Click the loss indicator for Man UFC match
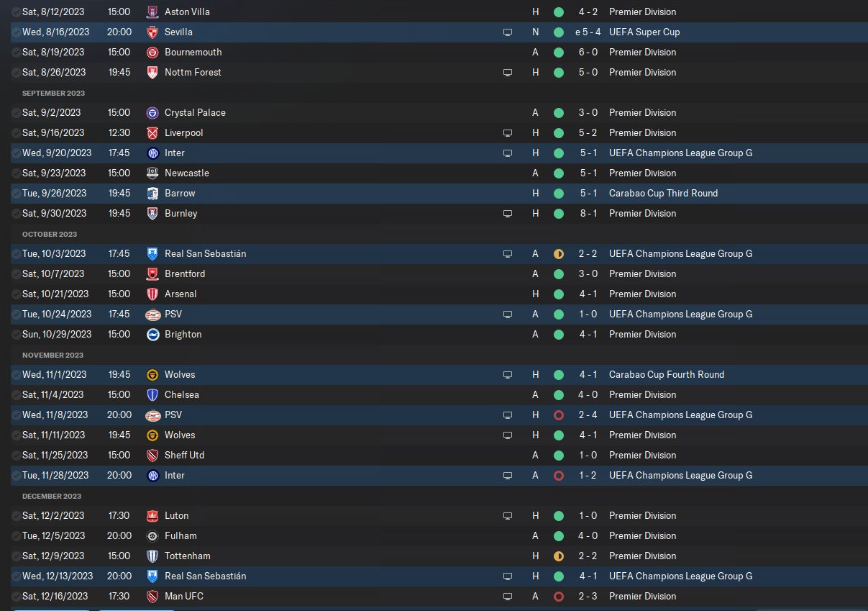This screenshot has height=611, width=868. point(559,597)
